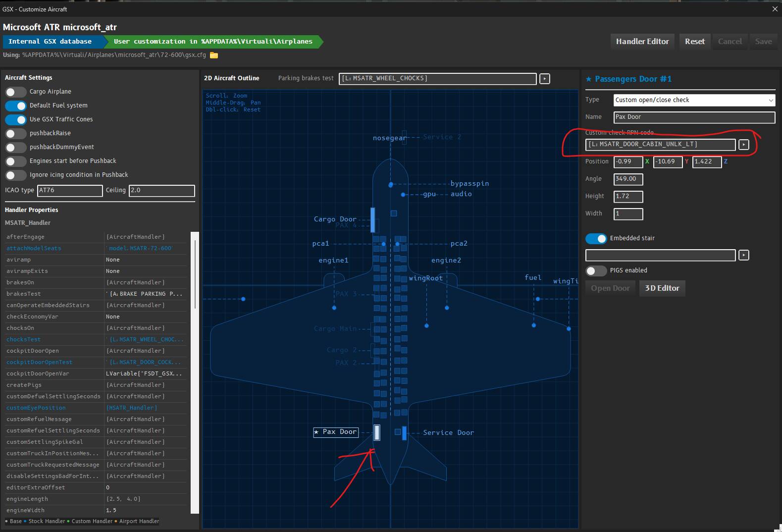Click the fuel position dot on wing
This screenshot has height=532, width=782.
pyautogui.click(x=534, y=325)
